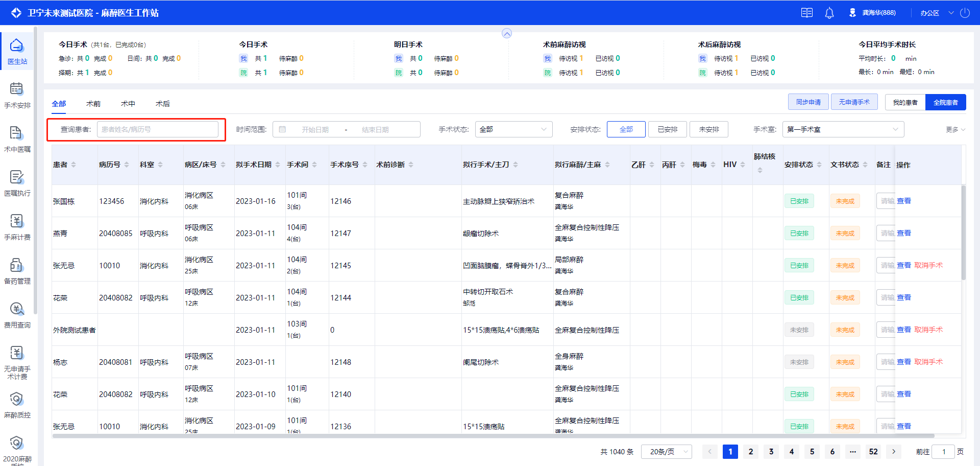Go to page 2
This screenshot has height=466, width=980.
tap(751, 452)
